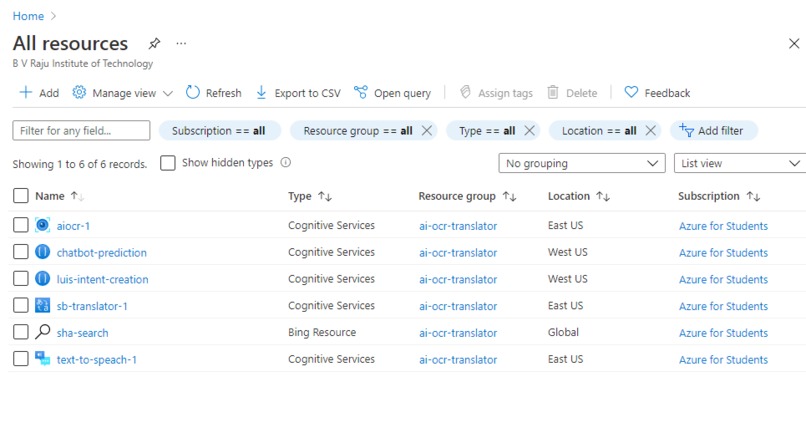Remove the Location filter

(650, 130)
